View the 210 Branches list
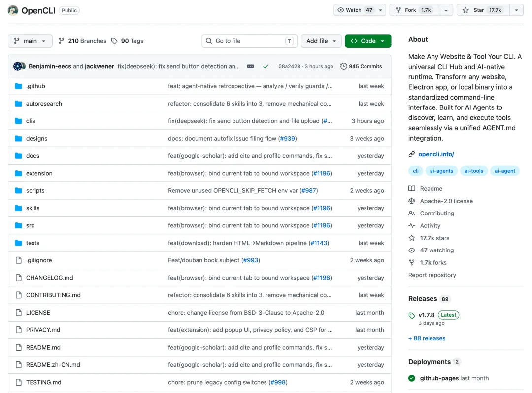 (x=82, y=41)
